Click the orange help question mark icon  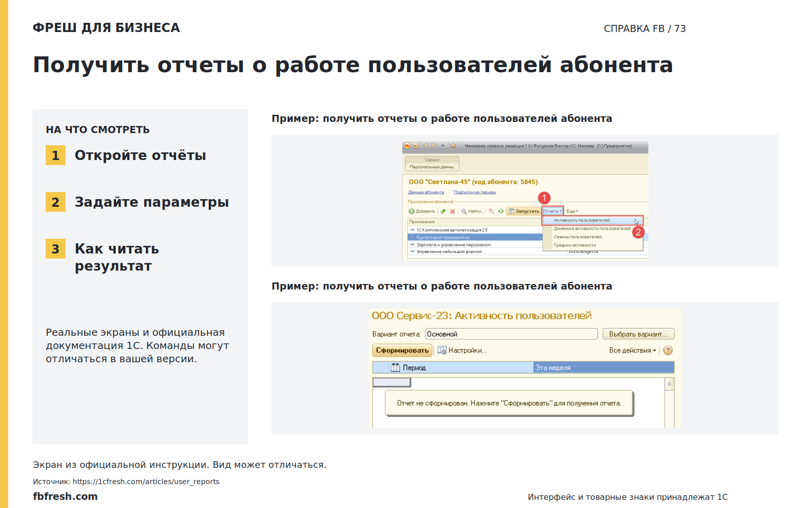668,351
